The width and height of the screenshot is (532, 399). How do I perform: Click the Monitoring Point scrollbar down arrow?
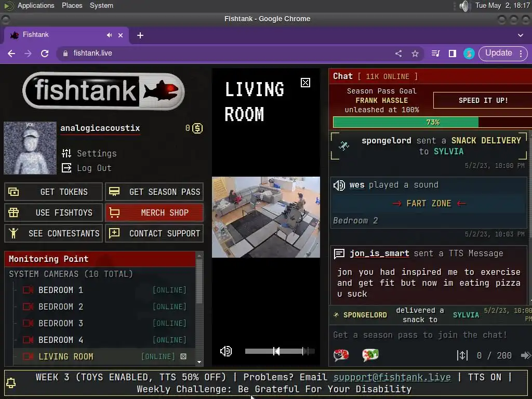[x=199, y=362]
